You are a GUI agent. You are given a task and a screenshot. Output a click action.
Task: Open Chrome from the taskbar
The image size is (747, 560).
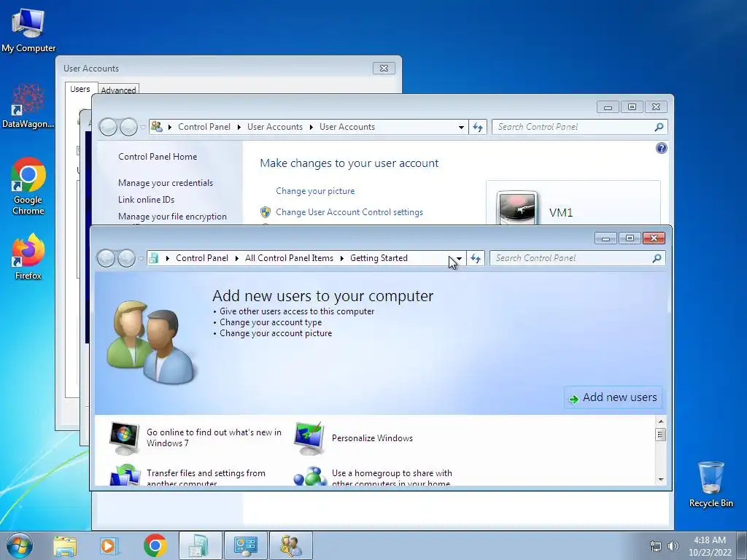click(x=155, y=545)
